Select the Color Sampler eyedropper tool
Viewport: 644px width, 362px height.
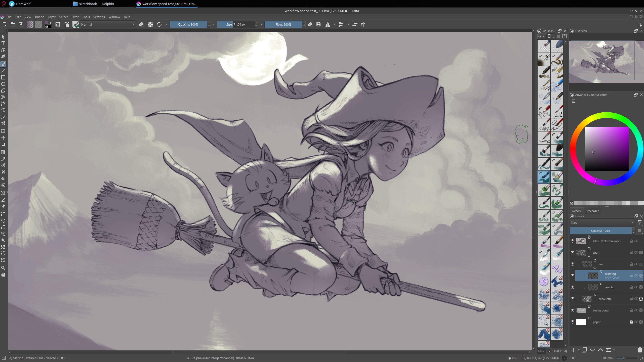click(3, 159)
